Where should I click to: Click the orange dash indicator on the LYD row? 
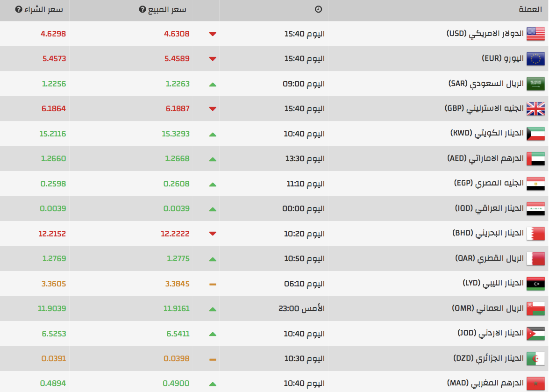click(x=213, y=284)
